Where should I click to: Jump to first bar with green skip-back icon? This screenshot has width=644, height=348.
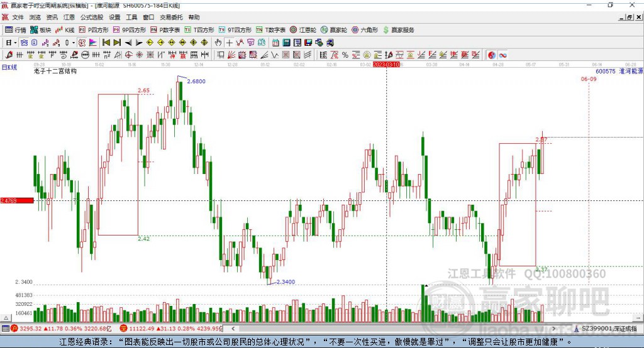106,43
